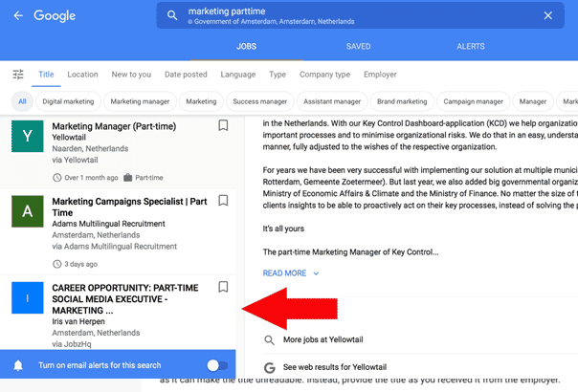Viewport: 578px width, 392px height.
Task: Click the clock icon beside Over 1 month ago
Action: [57, 178]
